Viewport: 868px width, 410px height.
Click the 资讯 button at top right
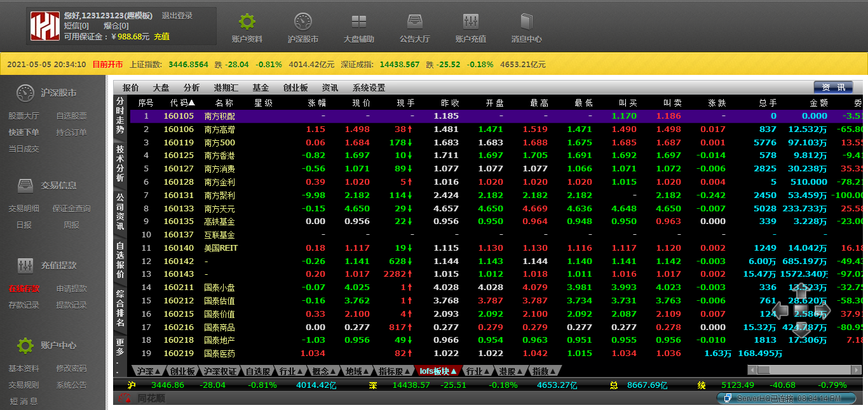[x=833, y=88]
